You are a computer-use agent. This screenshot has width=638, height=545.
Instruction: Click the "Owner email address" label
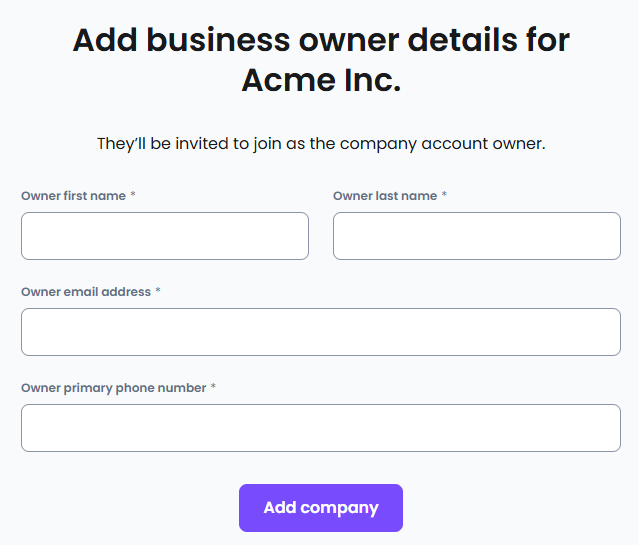(x=86, y=292)
